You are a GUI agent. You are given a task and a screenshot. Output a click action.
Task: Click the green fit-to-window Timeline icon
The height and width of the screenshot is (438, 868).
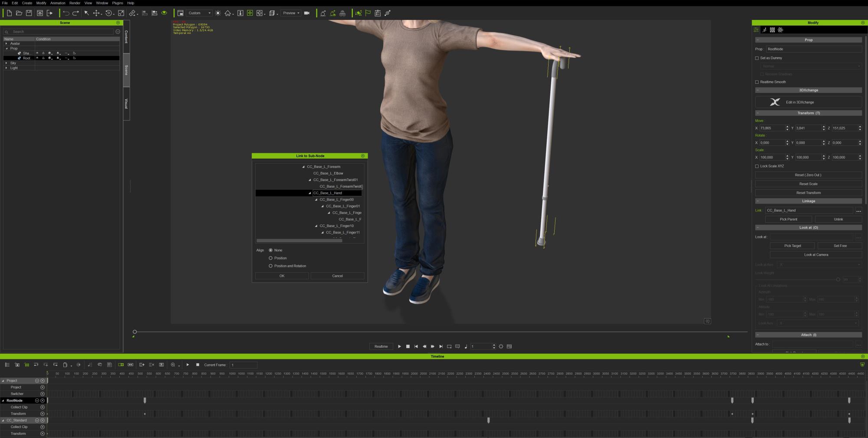121,365
